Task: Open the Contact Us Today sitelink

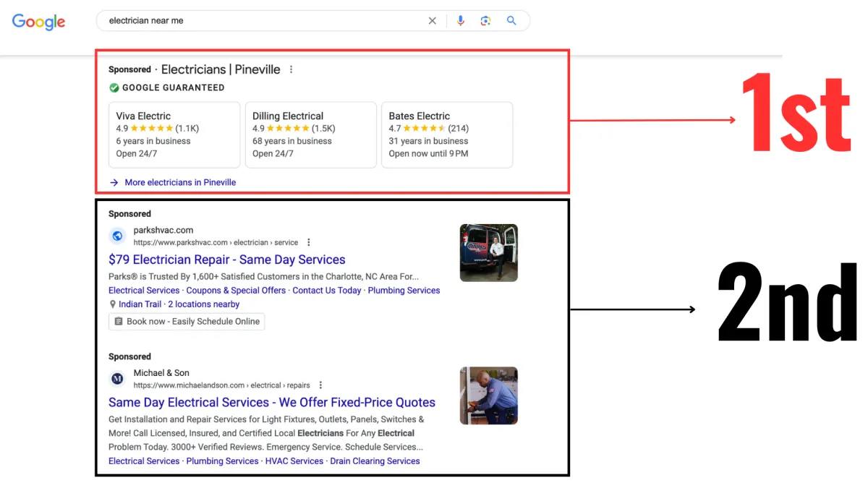Action: (x=326, y=291)
